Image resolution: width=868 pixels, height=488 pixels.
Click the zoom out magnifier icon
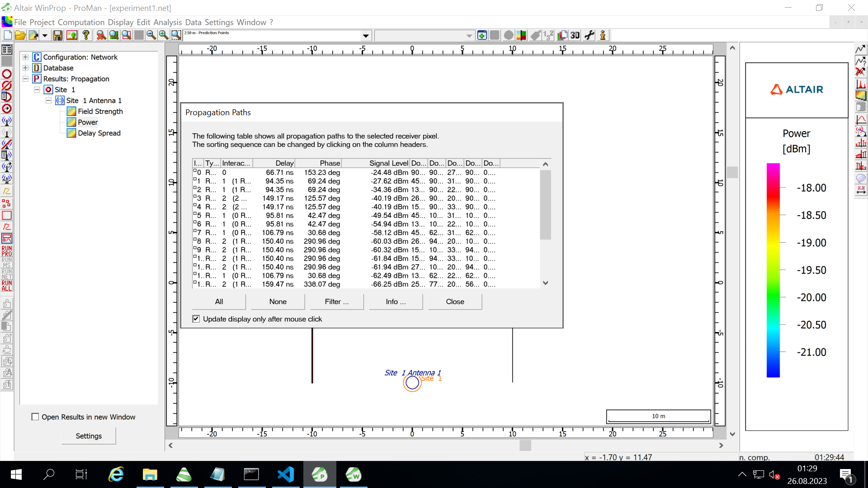(151, 35)
